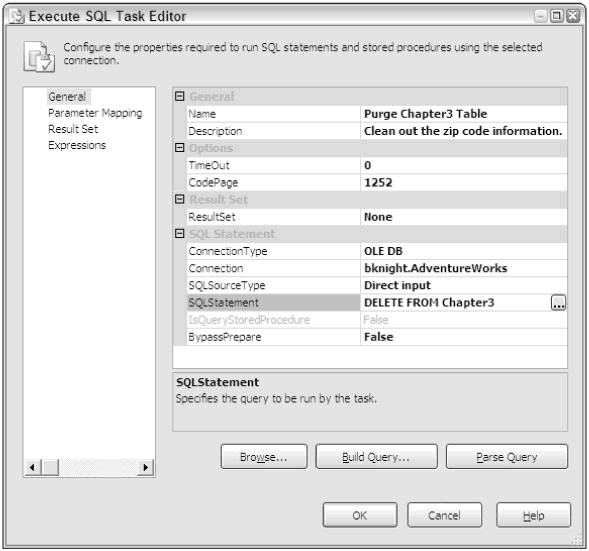Select the Parameter Mapping page
The height and width of the screenshot is (551, 589).
(95, 113)
